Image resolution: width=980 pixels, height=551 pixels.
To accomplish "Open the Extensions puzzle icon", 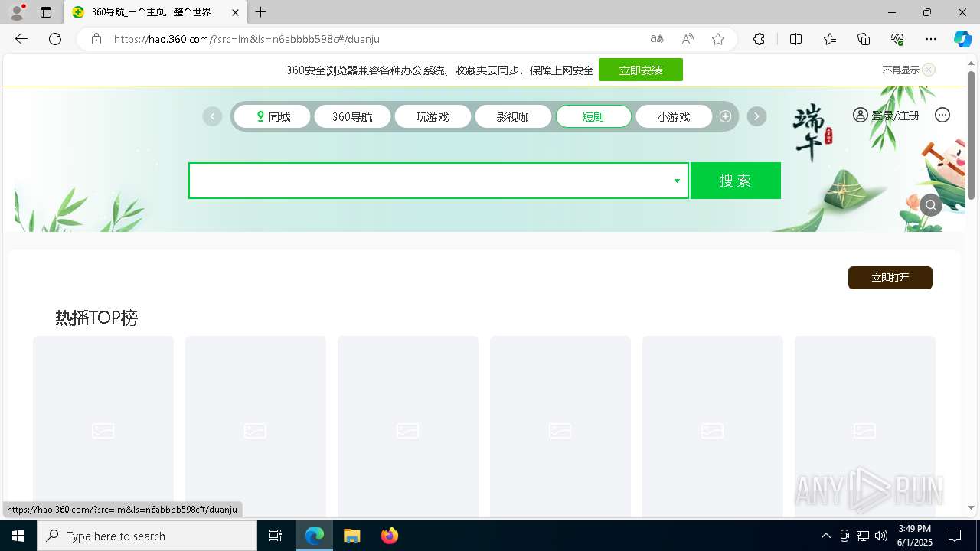I will point(759,39).
